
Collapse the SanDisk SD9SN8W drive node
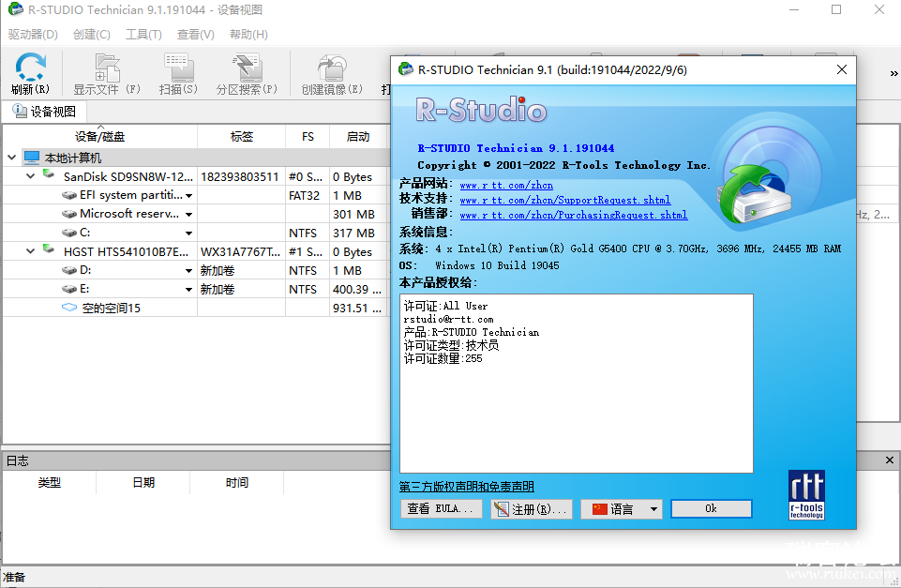pos(30,176)
